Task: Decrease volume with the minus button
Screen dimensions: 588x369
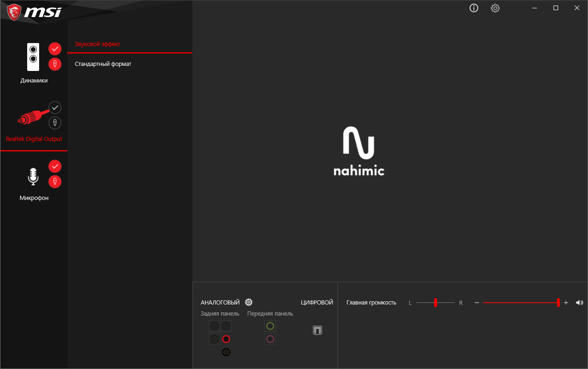Action: tap(477, 303)
